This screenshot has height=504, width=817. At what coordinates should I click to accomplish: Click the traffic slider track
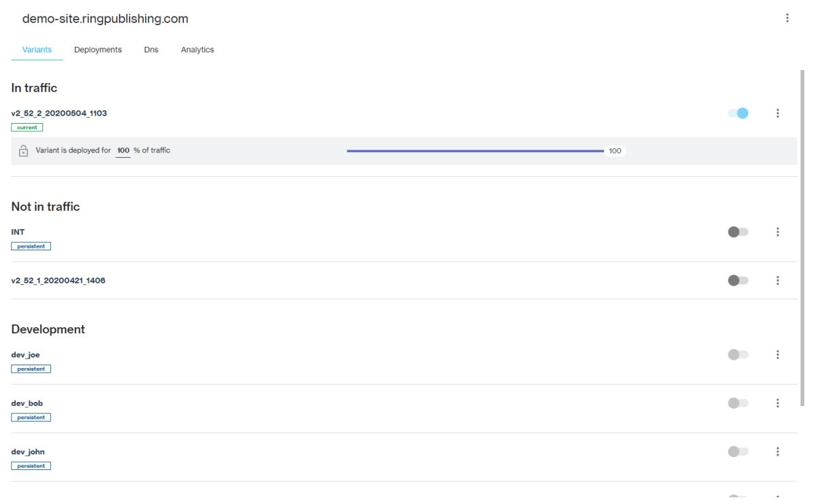tap(475, 151)
